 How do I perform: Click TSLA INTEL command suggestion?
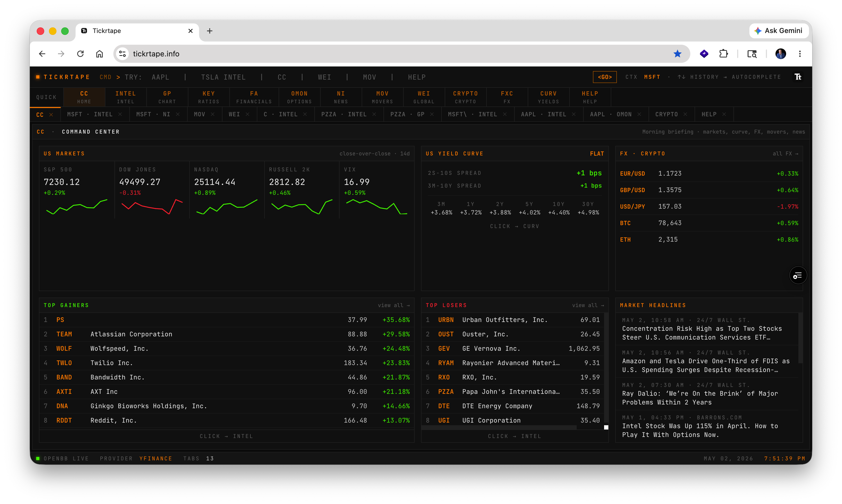223,77
